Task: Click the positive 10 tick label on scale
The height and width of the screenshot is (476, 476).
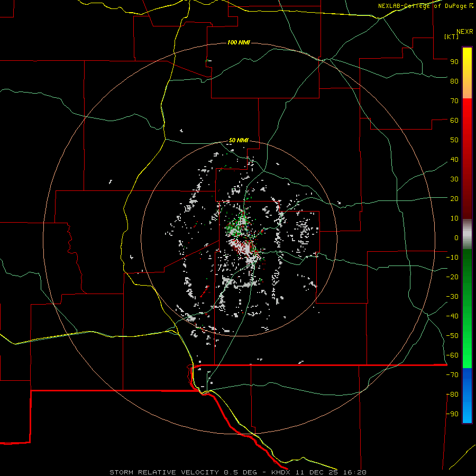Action: pos(454,218)
